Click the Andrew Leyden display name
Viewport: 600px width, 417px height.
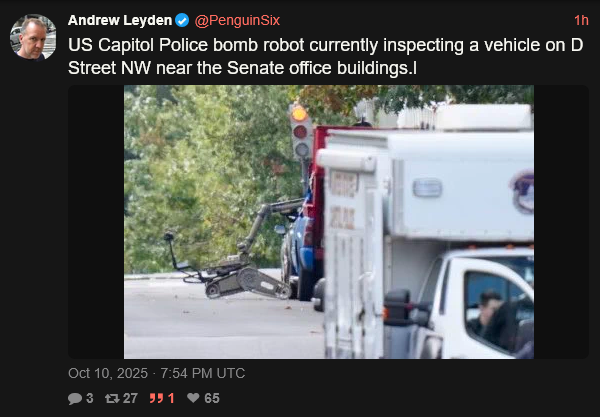pyautogui.click(x=120, y=20)
